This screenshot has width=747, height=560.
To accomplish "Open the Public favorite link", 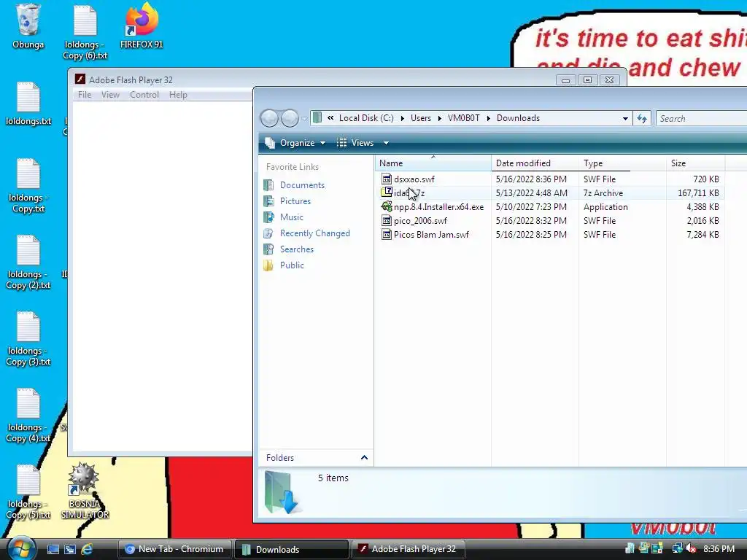I will click(x=292, y=265).
